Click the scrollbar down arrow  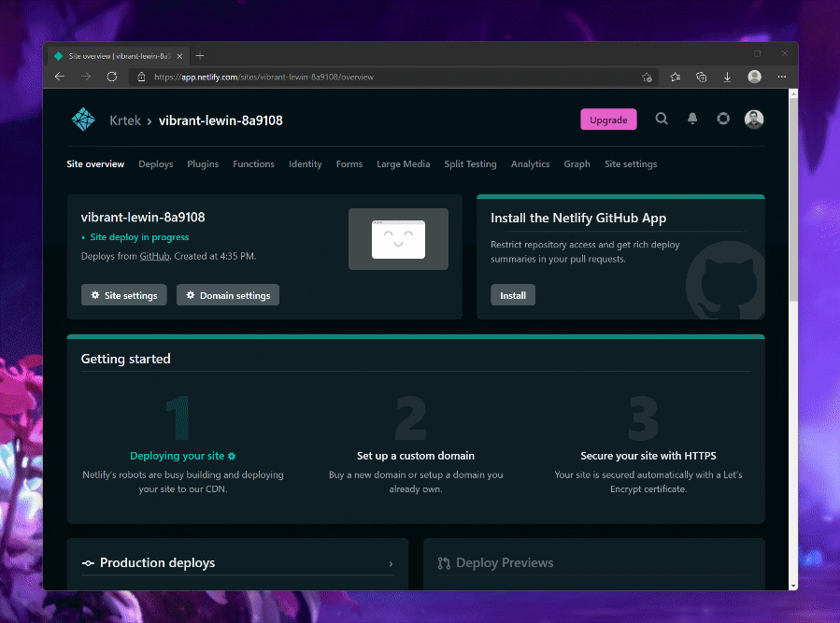(x=793, y=586)
